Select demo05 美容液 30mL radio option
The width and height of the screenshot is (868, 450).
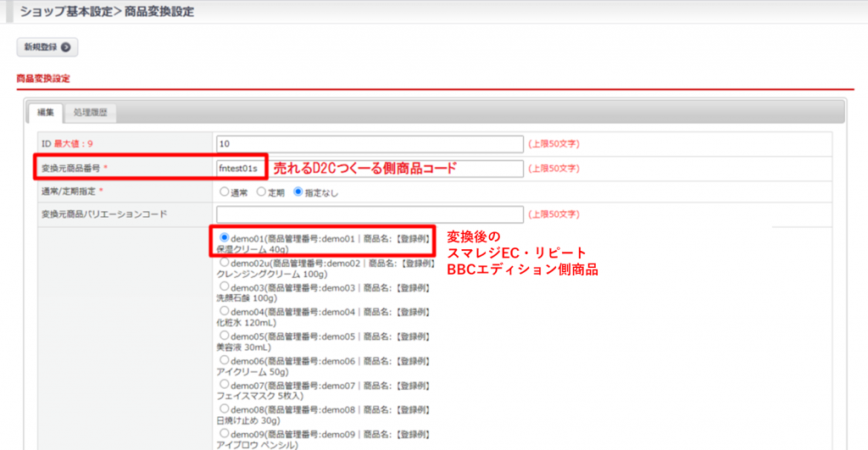(x=225, y=336)
